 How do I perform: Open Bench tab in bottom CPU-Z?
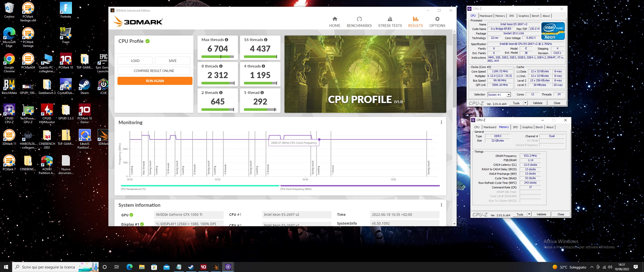click(x=539, y=127)
